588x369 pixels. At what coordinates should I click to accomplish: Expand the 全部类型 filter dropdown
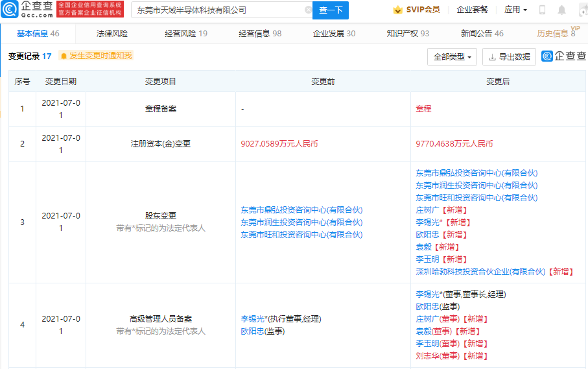[452, 57]
